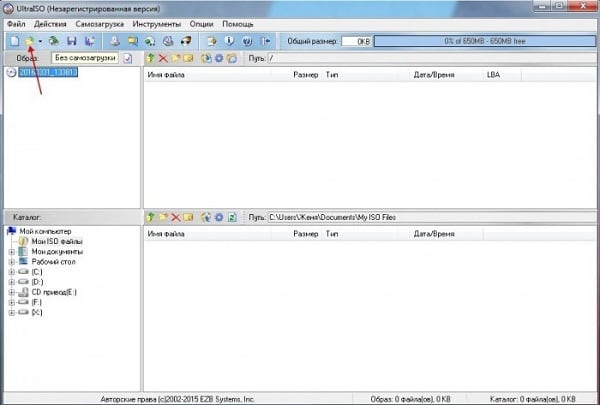This screenshot has width=600, height=405.
Task: Click the Save floppy disk icon
Action: click(x=72, y=41)
